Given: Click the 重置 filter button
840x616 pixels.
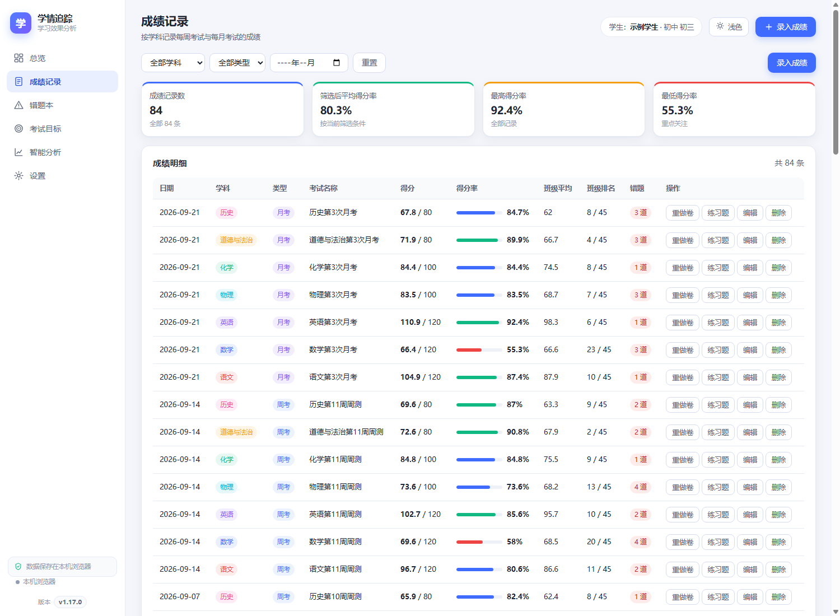Looking at the screenshot, I should 369,63.
